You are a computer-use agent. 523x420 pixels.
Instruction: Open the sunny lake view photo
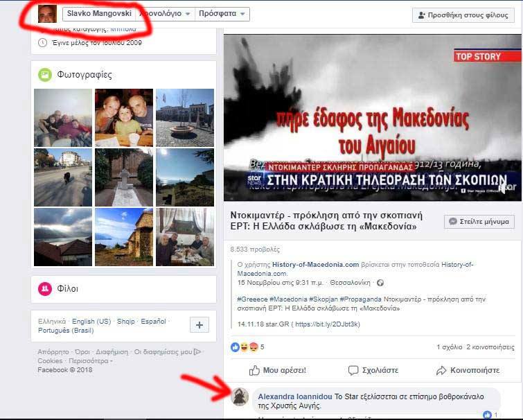pyautogui.click(x=185, y=177)
